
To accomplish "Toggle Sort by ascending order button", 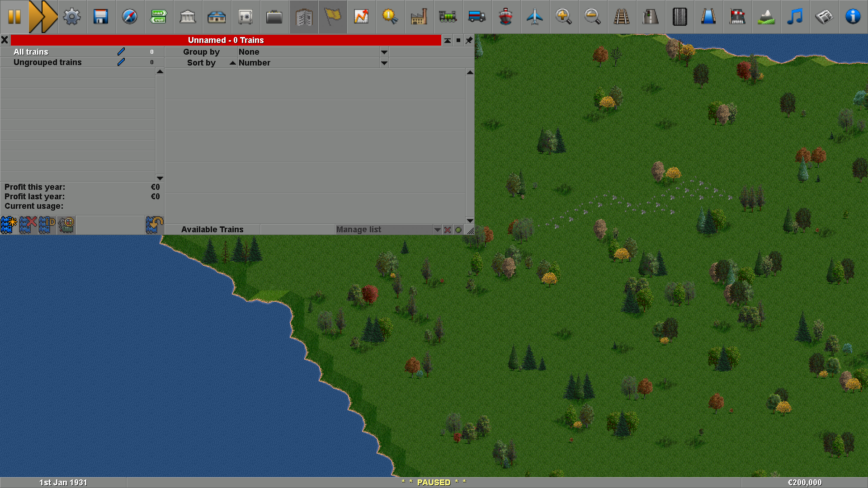I will point(201,63).
